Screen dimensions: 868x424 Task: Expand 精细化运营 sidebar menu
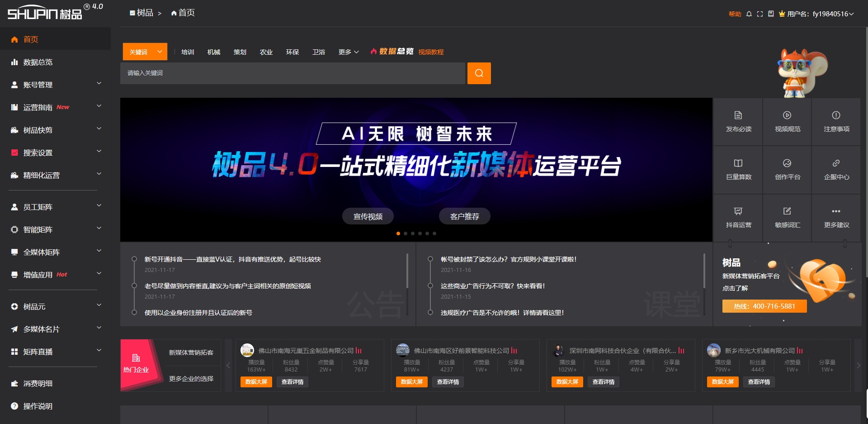click(99, 174)
